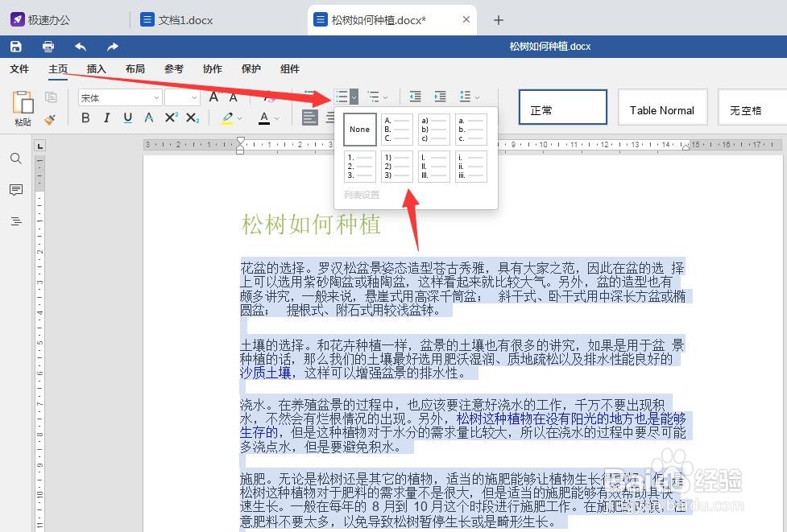Choose 1. 2. 3. numbering style
The height and width of the screenshot is (532, 787).
click(x=360, y=167)
